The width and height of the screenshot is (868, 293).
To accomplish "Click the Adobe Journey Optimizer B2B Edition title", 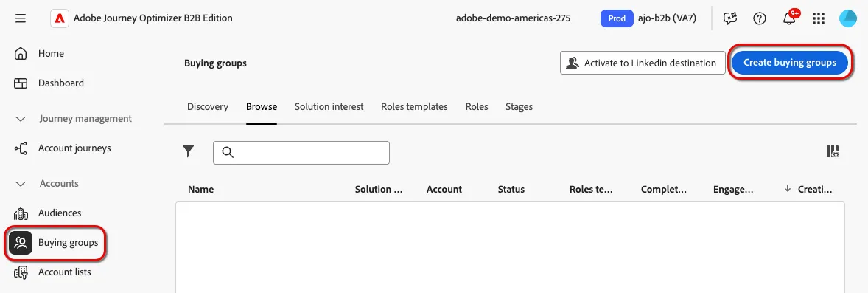I will (153, 18).
